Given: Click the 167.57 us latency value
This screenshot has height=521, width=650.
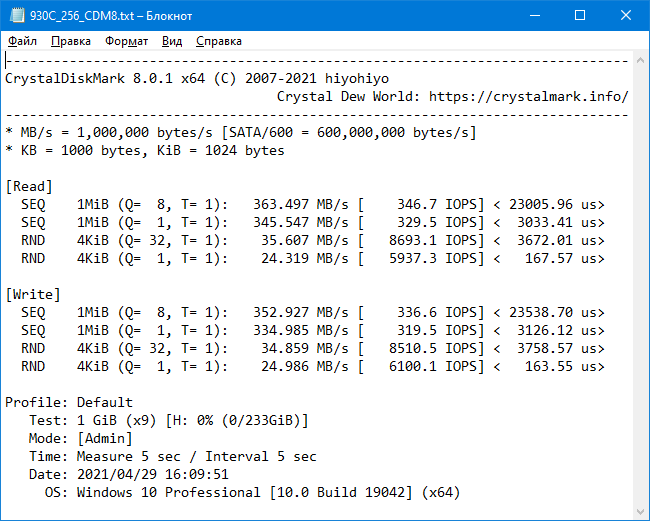Looking at the screenshot, I should click(561, 259).
